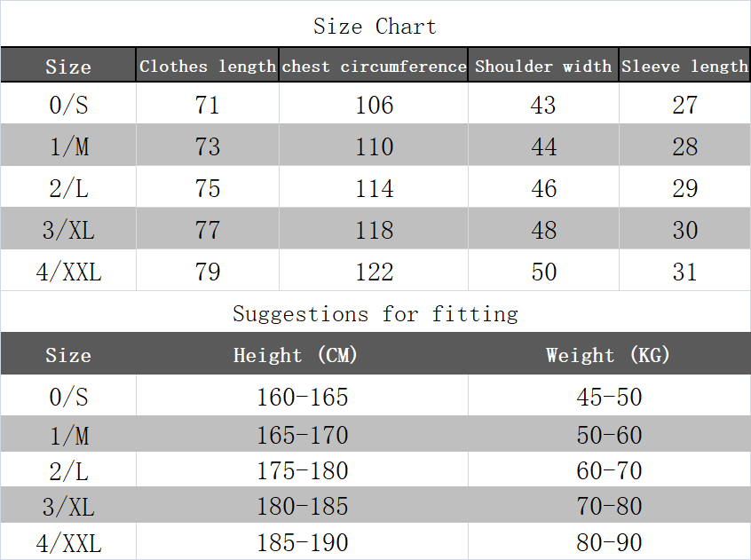751x560 pixels.
Task: Click the weight range 70-80
Action: (x=609, y=506)
